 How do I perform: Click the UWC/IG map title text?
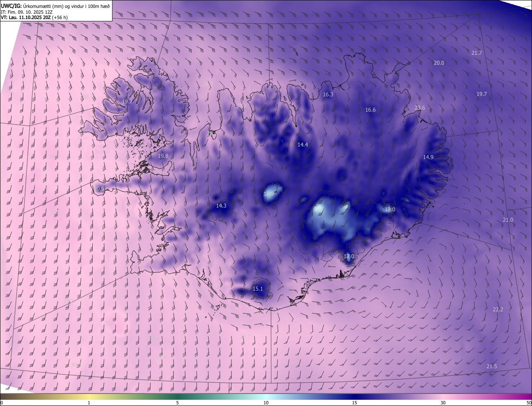(55, 6)
